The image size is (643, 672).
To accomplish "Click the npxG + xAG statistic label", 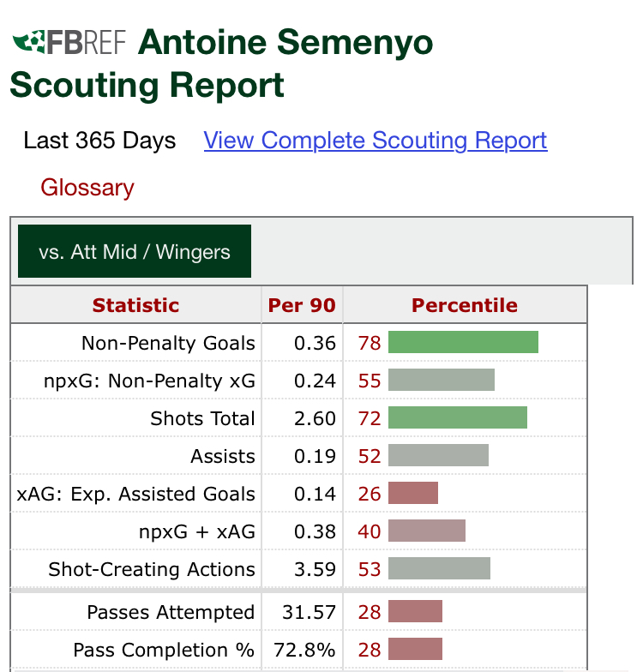I will [x=197, y=531].
